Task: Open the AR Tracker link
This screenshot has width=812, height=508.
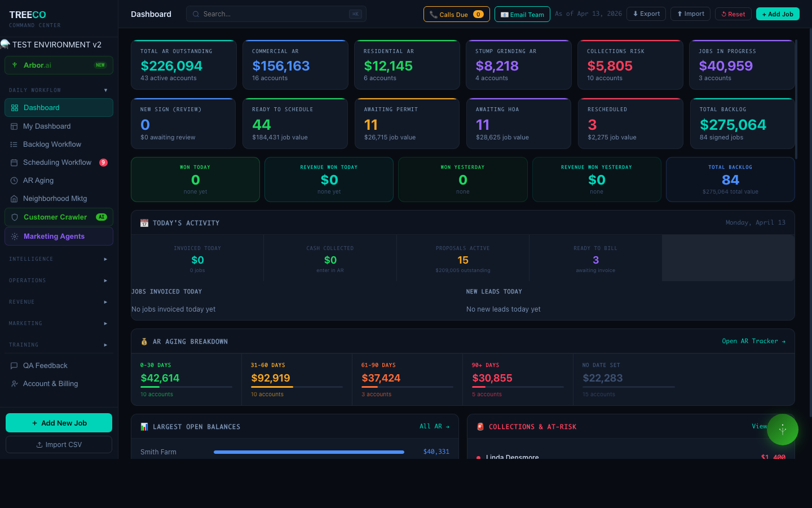Action: pyautogui.click(x=754, y=341)
